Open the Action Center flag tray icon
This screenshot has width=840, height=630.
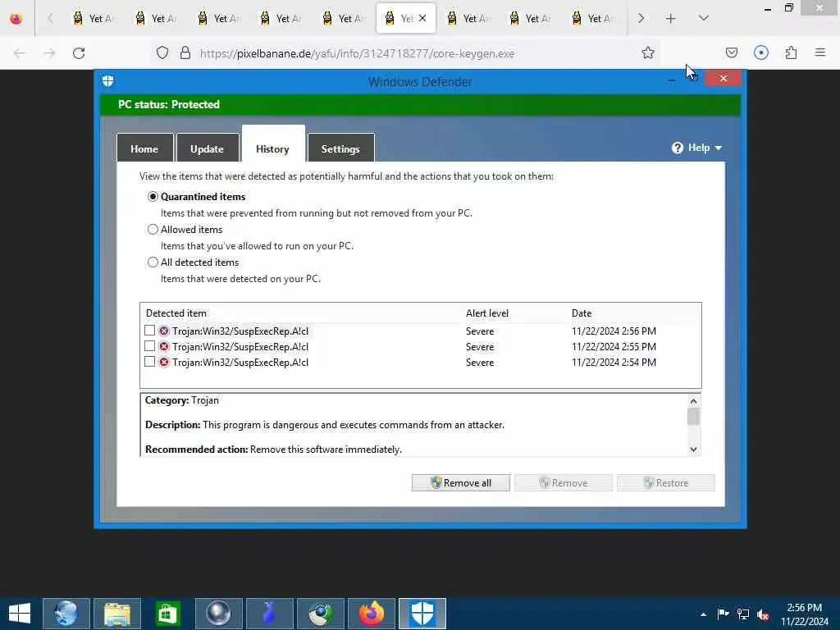tap(723, 614)
